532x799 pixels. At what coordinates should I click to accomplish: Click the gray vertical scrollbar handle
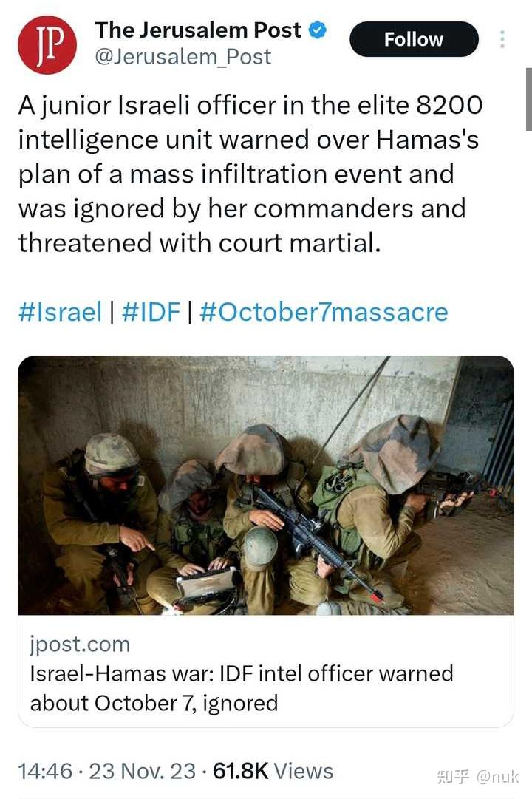pyautogui.click(x=529, y=99)
